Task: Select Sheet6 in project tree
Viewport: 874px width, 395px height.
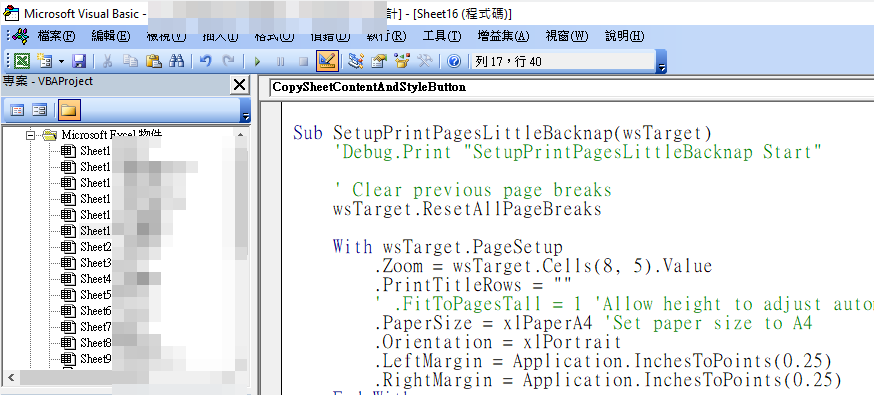Action: tap(95, 311)
